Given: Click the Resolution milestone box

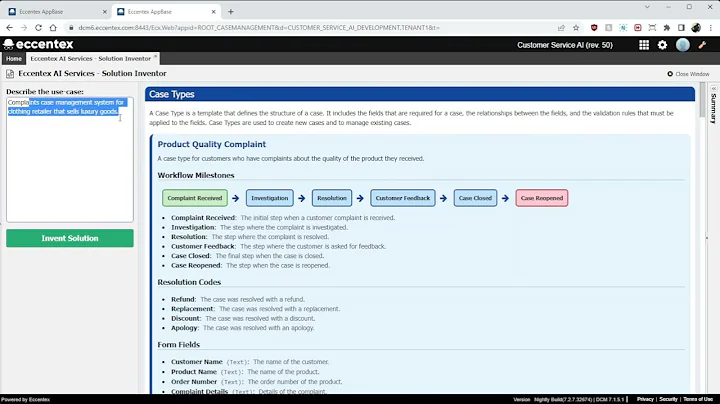Looking at the screenshot, I should click(x=332, y=198).
